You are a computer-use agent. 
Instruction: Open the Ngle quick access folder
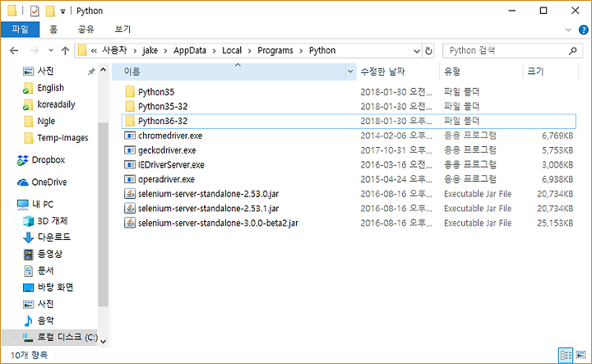tap(39, 121)
